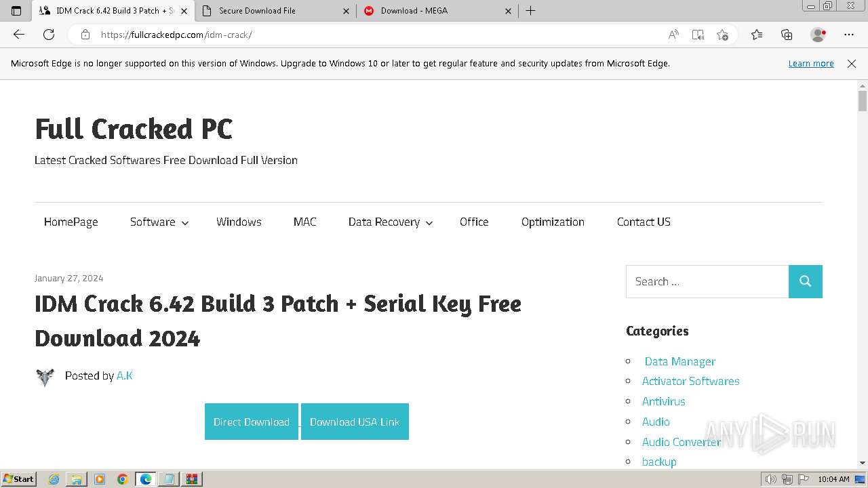
Task: Open the Data Manager category
Action: [x=679, y=361]
